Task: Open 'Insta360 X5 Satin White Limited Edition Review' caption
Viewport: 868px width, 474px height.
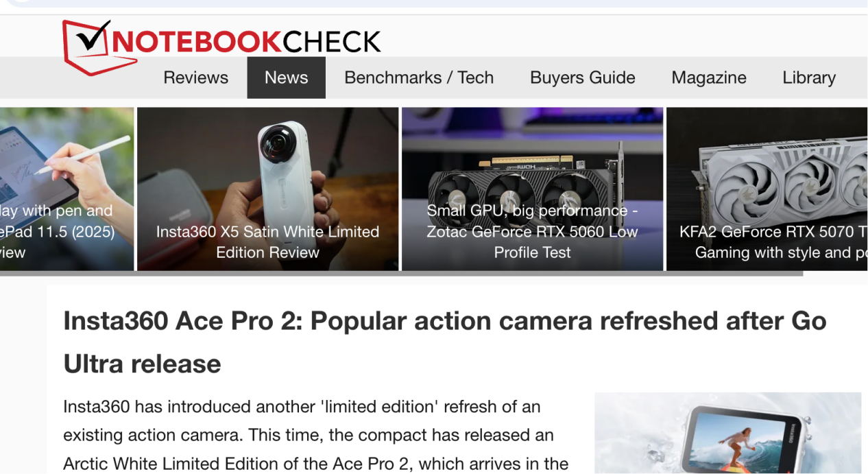Action: click(267, 242)
